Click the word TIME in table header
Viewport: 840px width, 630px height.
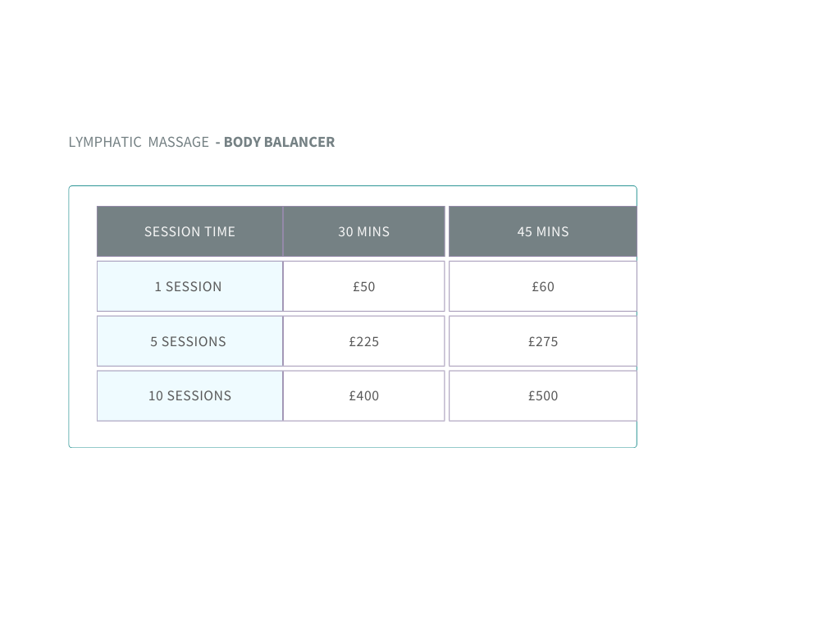tap(220, 231)
